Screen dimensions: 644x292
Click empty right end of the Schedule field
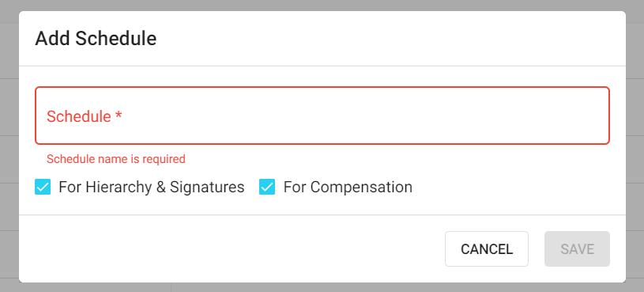tap(555, 116)
